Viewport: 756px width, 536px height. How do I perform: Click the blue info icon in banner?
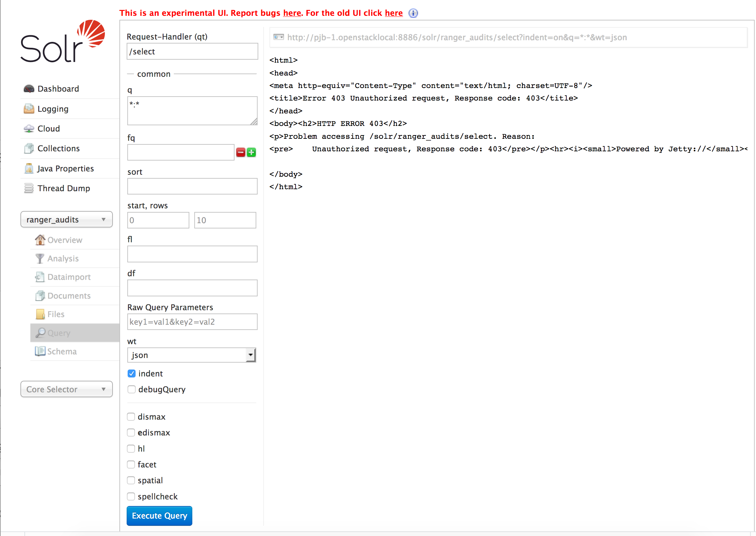[x=413, y=13]
